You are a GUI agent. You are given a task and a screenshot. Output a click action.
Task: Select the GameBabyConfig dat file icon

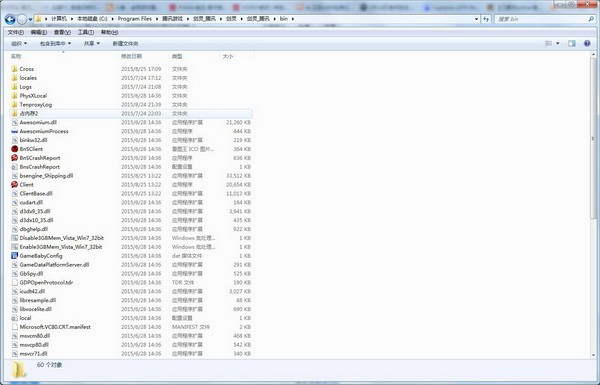[x=15, y=256]
